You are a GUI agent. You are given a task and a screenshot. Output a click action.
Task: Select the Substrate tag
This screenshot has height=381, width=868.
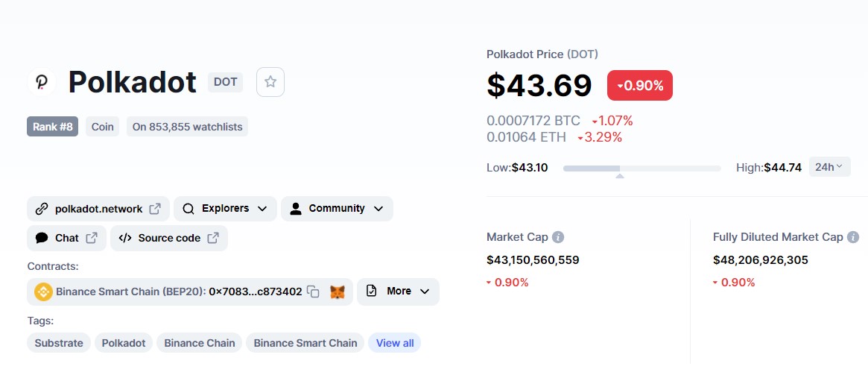pos(59,343)
